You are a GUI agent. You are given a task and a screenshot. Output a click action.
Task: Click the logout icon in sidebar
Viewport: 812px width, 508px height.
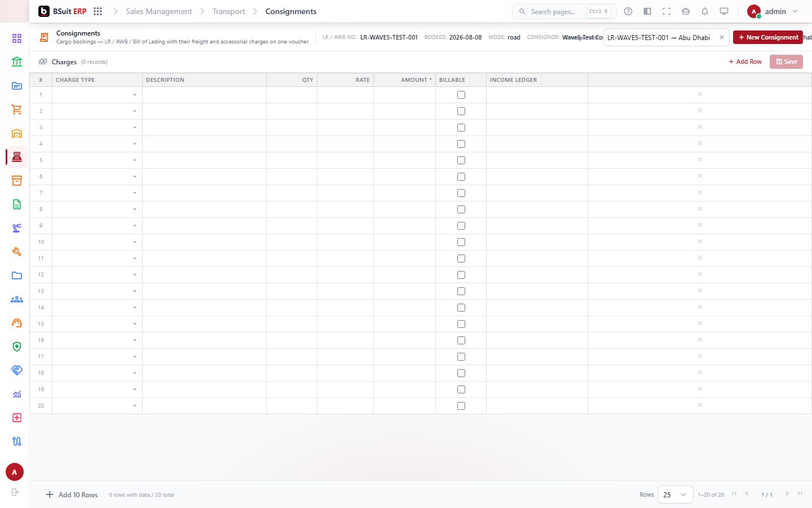pos(15,492)
